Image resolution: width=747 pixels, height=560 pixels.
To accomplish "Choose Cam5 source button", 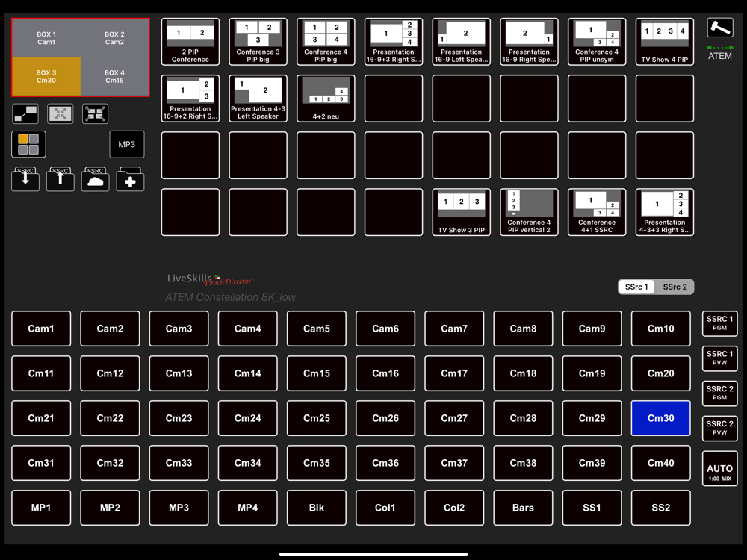I will (316, 329).
